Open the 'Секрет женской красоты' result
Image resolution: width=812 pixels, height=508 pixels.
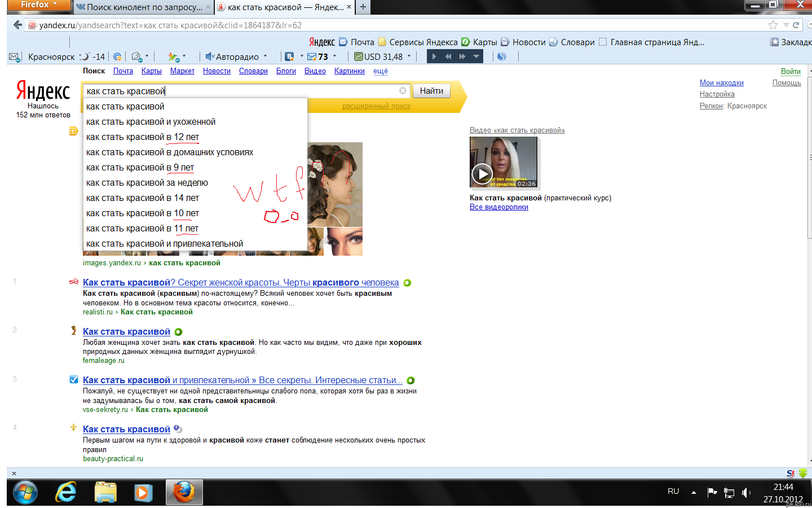pyautogui.click(x=241, y=283)
